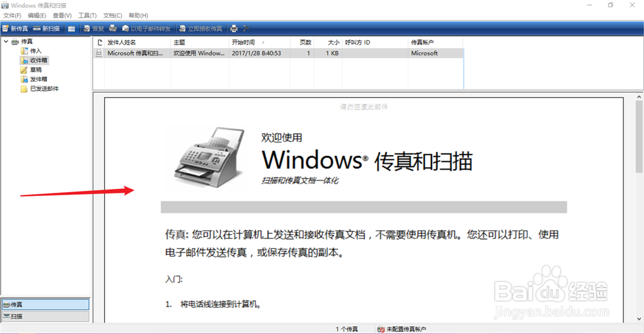Screen dimensions: 644x334
Task: Click the fax document icon in message row
Action: click(x=99, y=53)
